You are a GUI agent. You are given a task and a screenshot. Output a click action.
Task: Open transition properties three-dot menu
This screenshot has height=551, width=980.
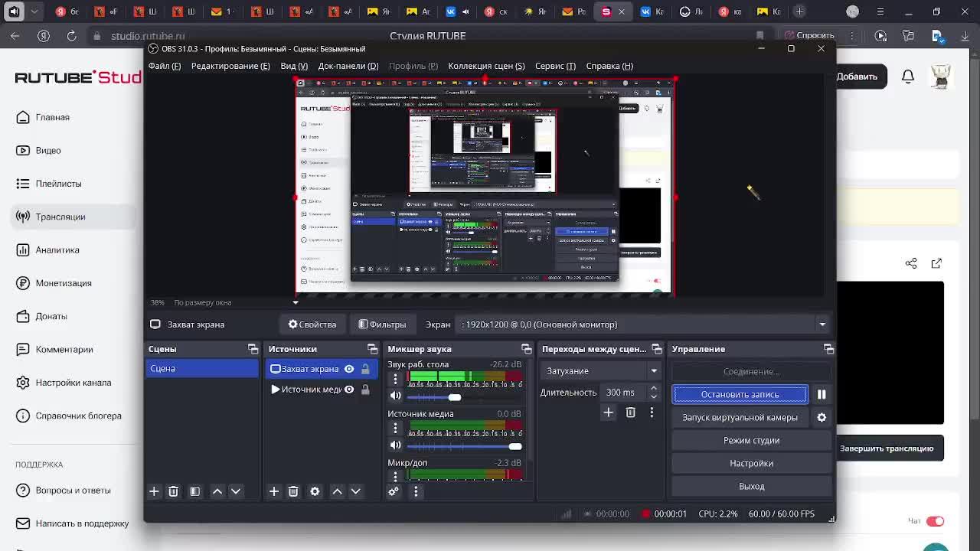click(x=652, y=412)
